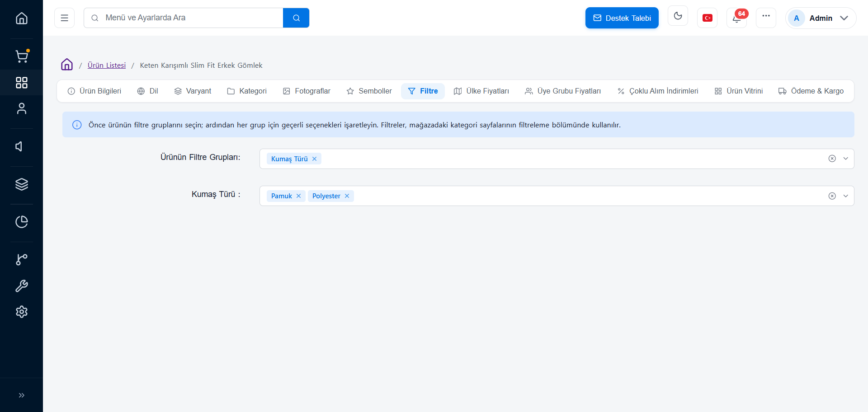Open the Semboller tab
The width and height of the screenshot is (868, 412).
pos(369,91)
